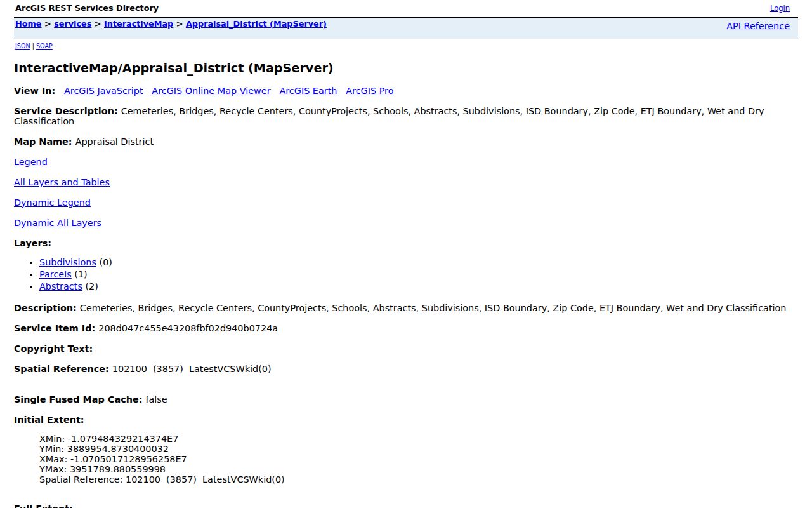This screenshot has height=508, width=812.
Task: Go to Home in the breadcrumb
Action: (29, 24)
